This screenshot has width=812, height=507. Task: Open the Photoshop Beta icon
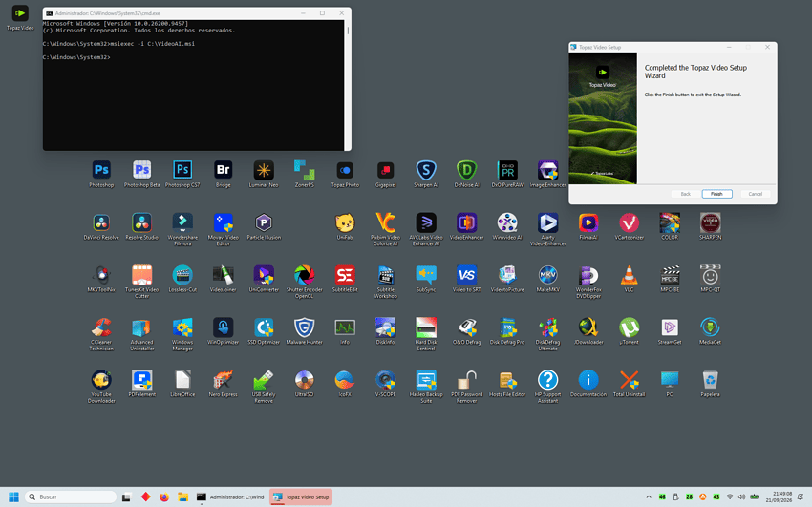pos(142,174)
